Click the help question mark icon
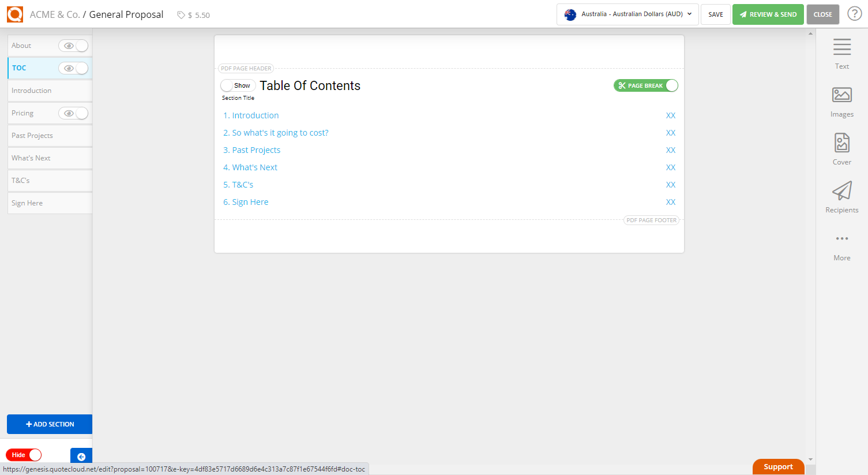 point(854,13)
